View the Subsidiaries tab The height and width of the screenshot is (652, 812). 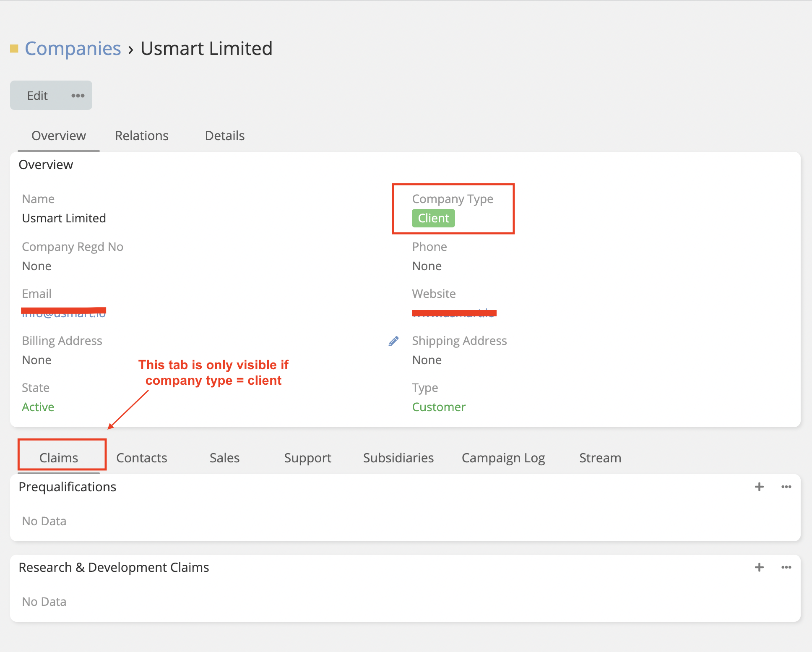[x=398, y=458]
